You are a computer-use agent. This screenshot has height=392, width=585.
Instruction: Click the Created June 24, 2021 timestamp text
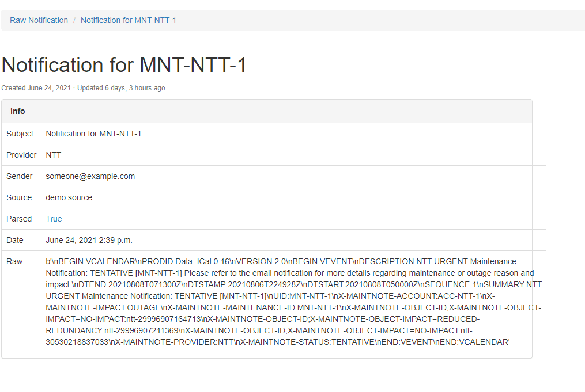(36, 88)
